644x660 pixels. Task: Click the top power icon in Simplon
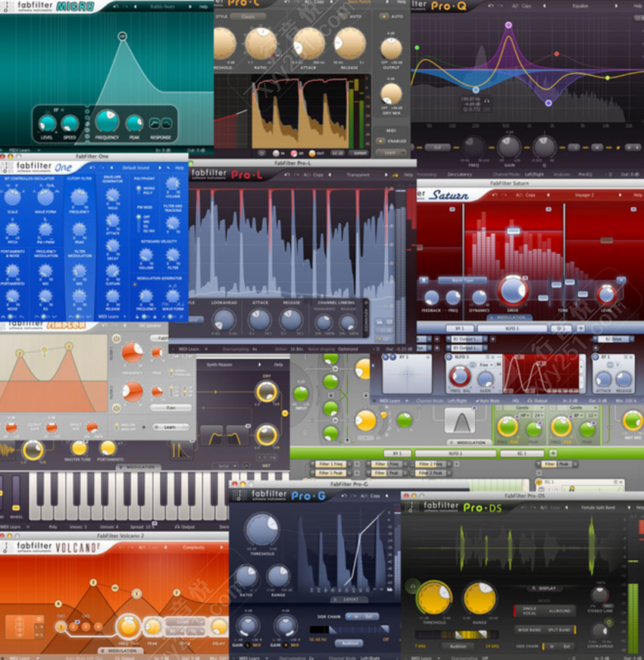[x=116, y=338]
